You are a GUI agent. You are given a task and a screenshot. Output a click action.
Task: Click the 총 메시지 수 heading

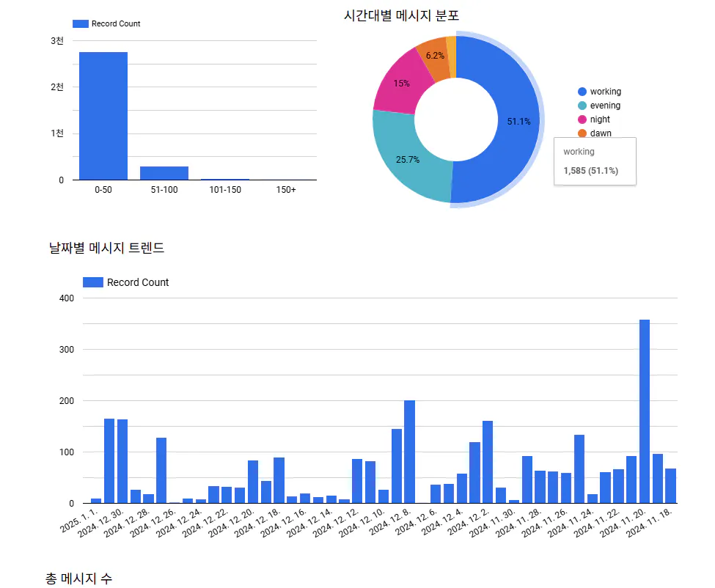pyautogui.click(x=78, y=578)
